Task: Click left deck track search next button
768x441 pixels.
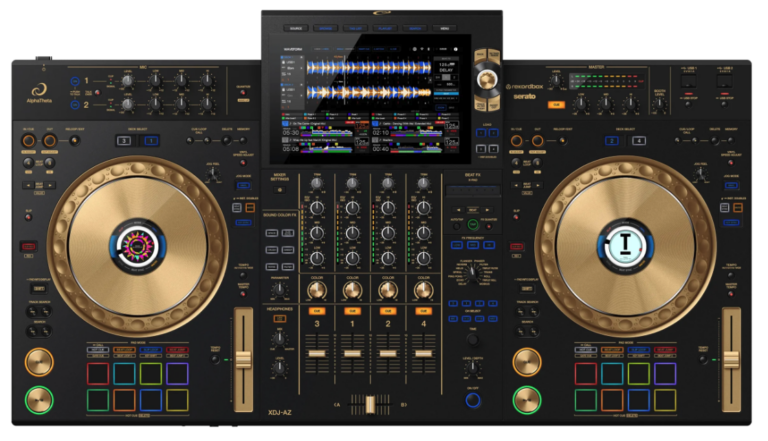Action: click(46, 311)
